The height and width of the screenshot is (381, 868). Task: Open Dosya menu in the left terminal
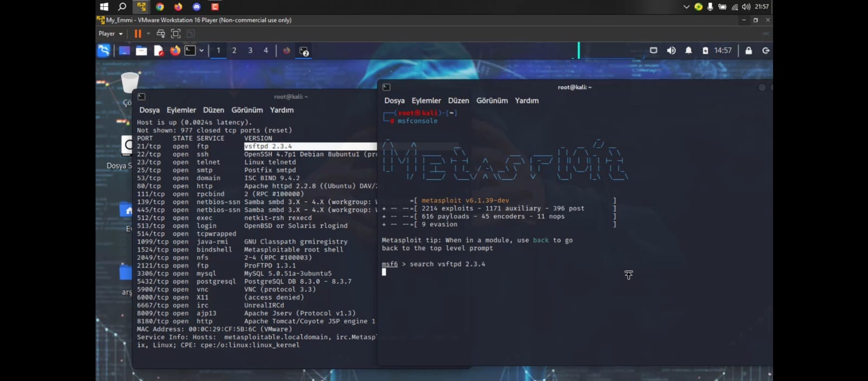coord(149,110)
